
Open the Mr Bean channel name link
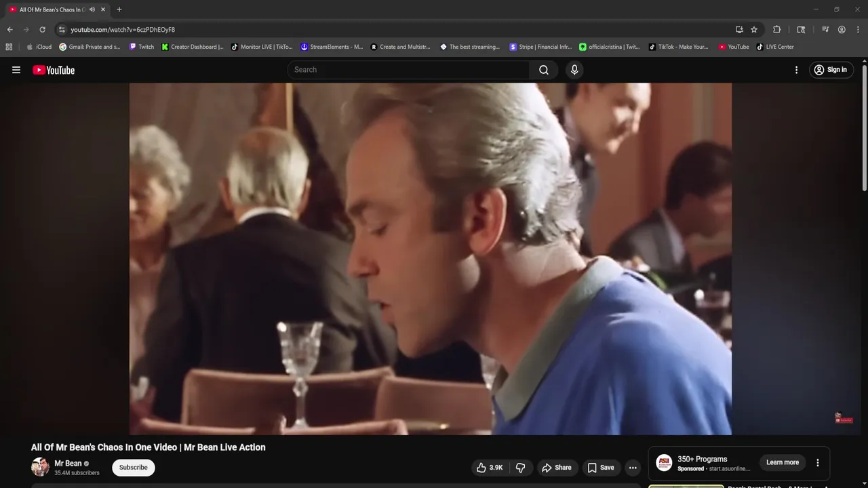coord(68,464)
